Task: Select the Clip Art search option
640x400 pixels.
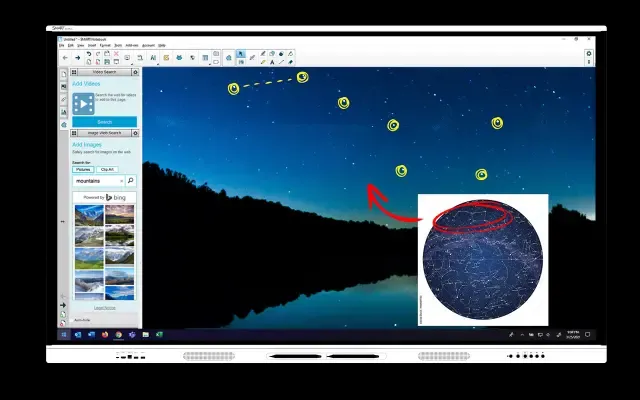Action: tap(106, 169)
